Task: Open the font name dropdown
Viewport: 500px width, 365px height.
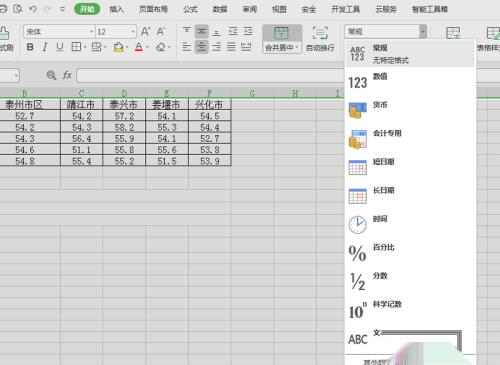Action: [91, 32]
